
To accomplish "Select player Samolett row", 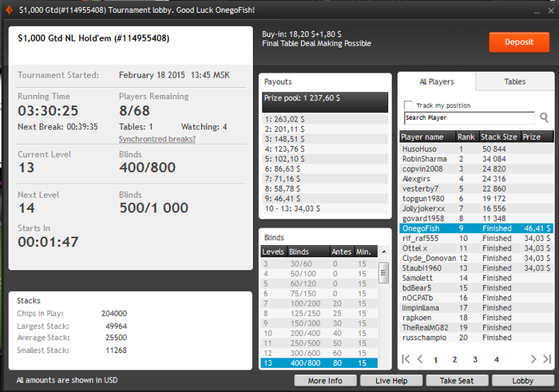I will click(476, 278).
